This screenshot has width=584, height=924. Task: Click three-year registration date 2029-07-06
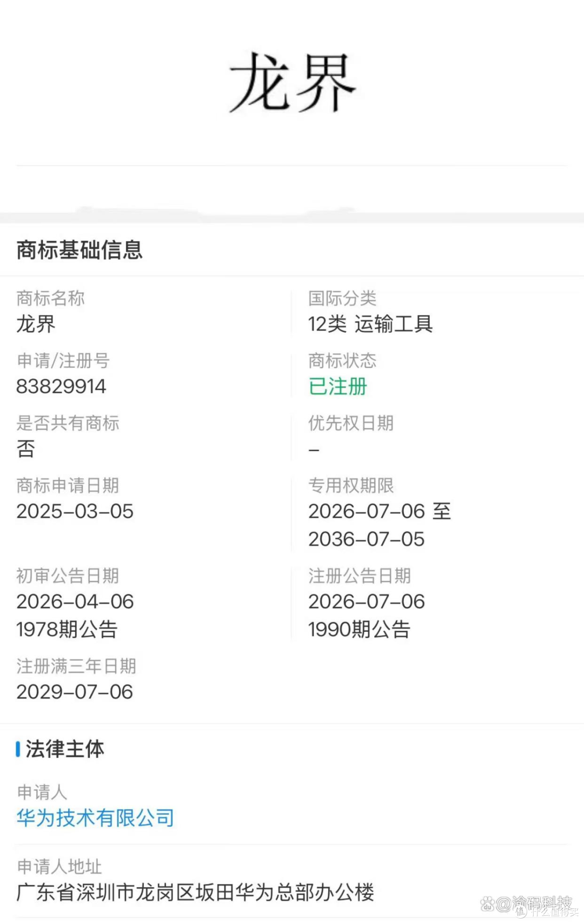point(75,692)
